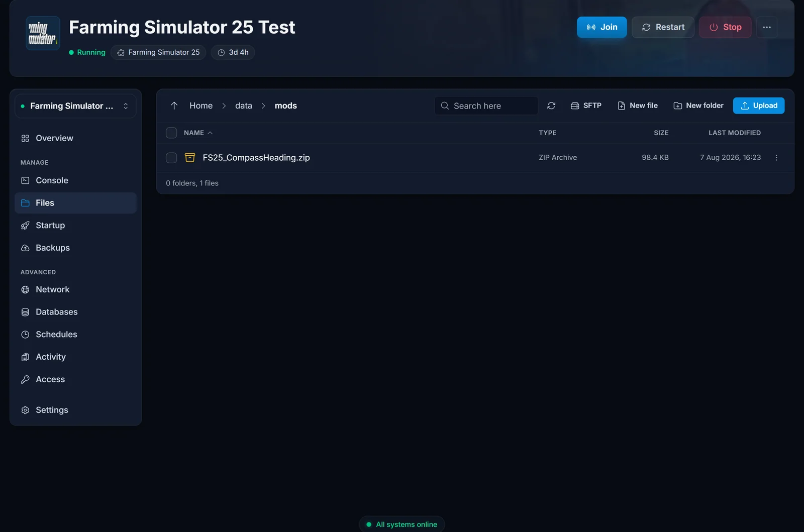Click the green Running status label

coord(87,52)
